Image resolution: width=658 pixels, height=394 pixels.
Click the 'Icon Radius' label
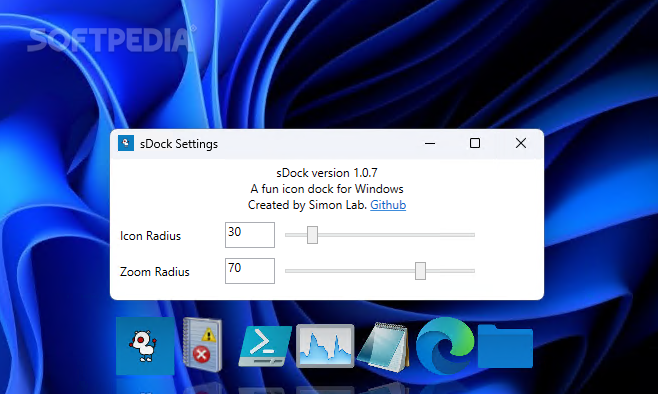pyautogui.click(x=150, y=236)
